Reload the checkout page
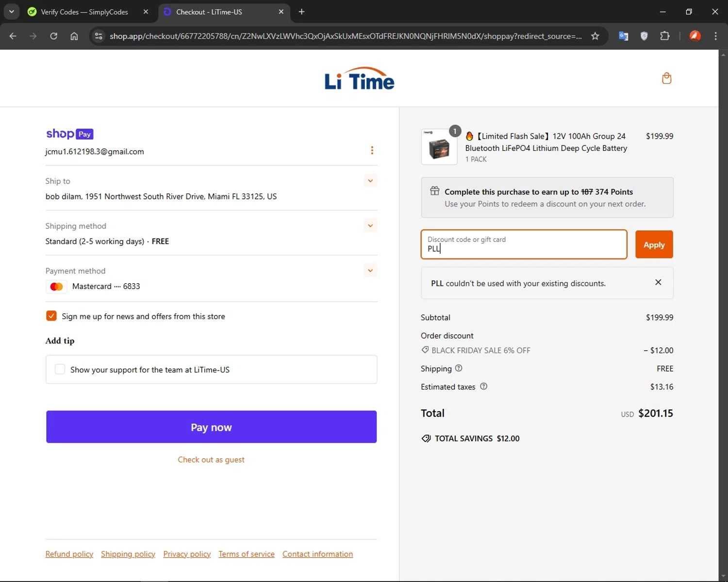Image resolution: width=728 pixels, height=582 pixels. tap(53, 36)
